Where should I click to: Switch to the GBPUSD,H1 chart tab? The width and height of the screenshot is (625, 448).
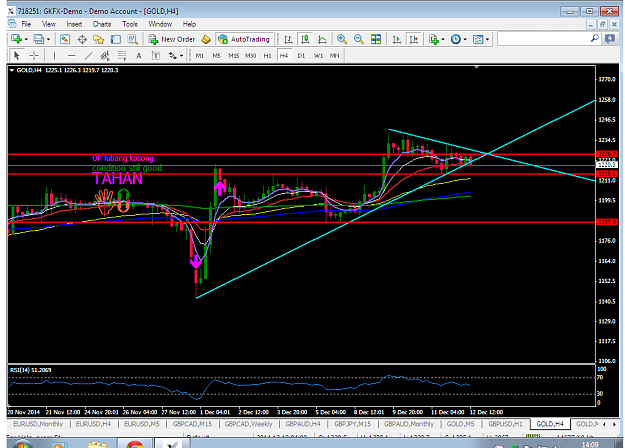[505, 424]
